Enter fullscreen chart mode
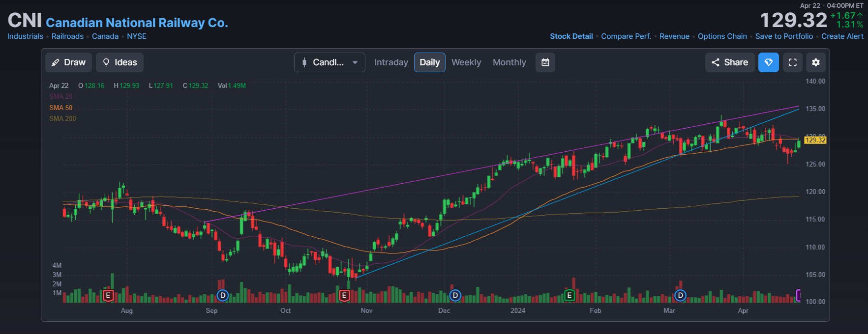 tap(793, 62)
